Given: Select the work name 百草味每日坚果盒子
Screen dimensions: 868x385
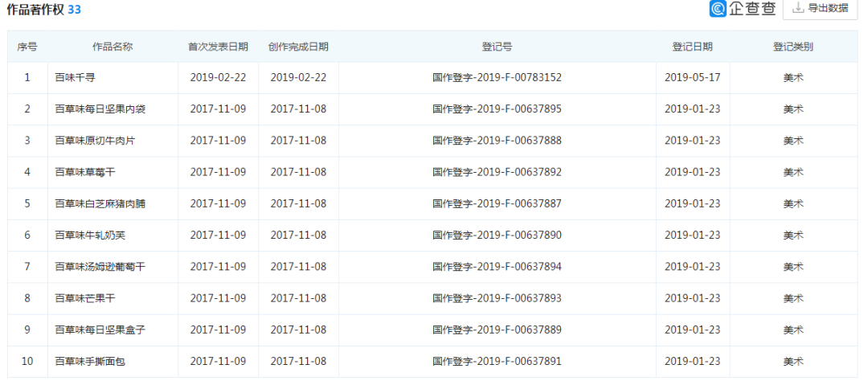Looking at the screenshot, I should tap(100, 330).
